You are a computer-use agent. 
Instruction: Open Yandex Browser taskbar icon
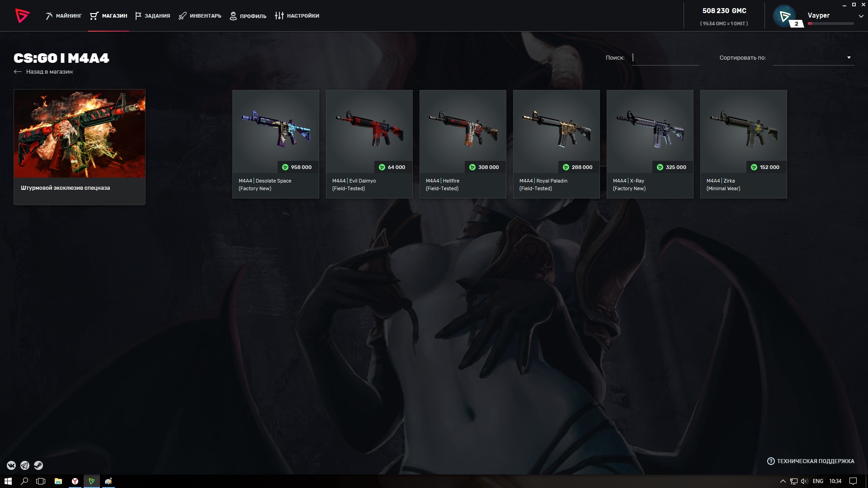pyautogui.click(x=75, y=481)
